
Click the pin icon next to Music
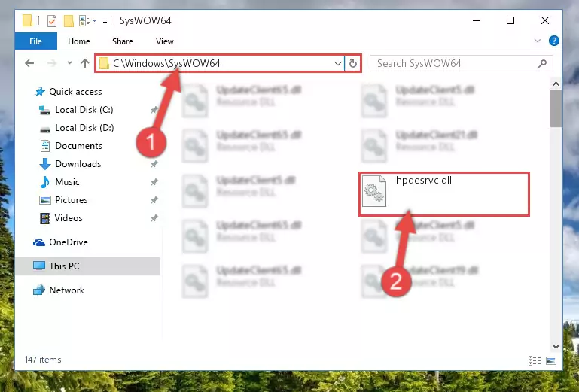pos(154,182)
